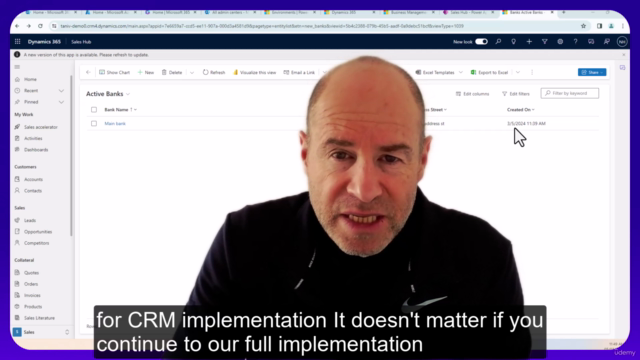Open Activities in the sidebar
The width and height of the screenshot is (640, 360).
coord(33,138)
